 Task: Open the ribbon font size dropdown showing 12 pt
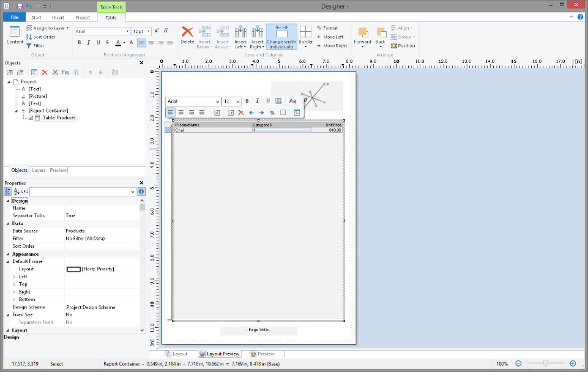point(149,31)
